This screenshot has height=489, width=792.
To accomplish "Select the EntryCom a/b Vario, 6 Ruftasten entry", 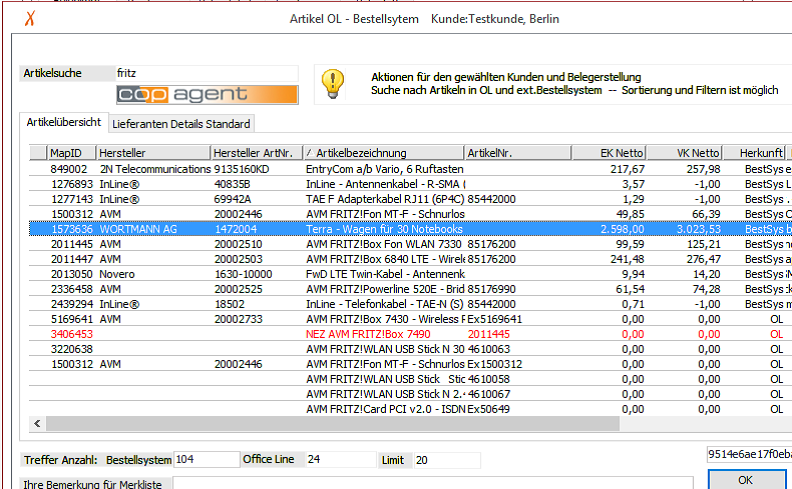I will click(x=384, y=169).
